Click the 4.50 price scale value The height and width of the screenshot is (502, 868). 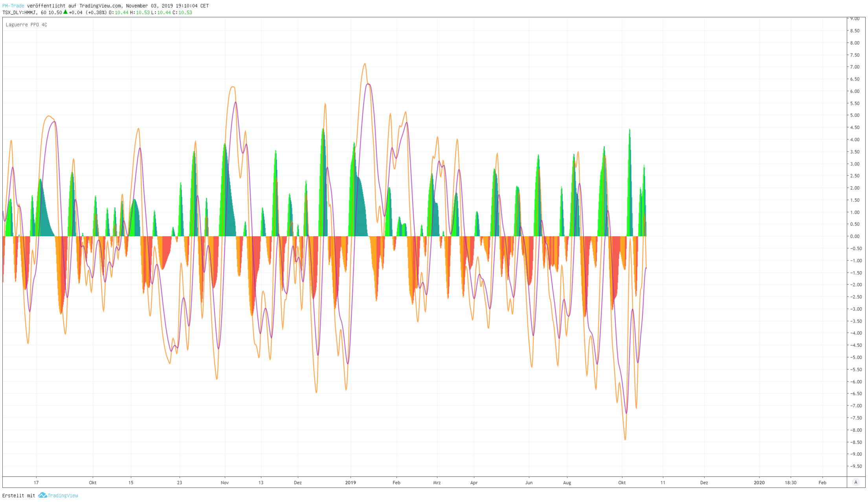(855, 127)
